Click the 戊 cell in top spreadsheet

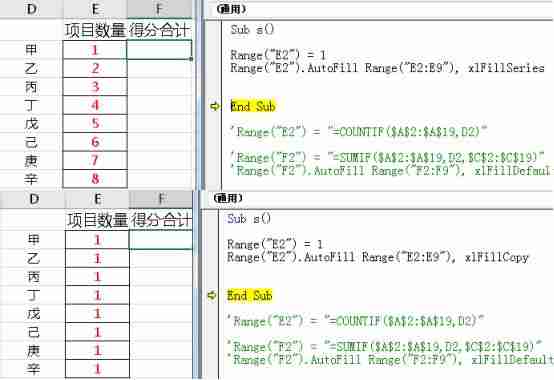[x=31, y=123]
